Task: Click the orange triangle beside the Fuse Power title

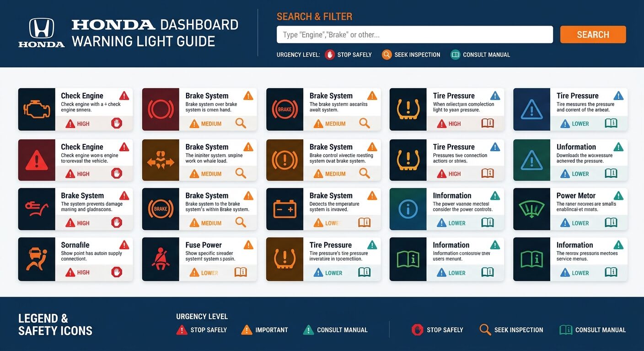Action: (x=248, y=245)
